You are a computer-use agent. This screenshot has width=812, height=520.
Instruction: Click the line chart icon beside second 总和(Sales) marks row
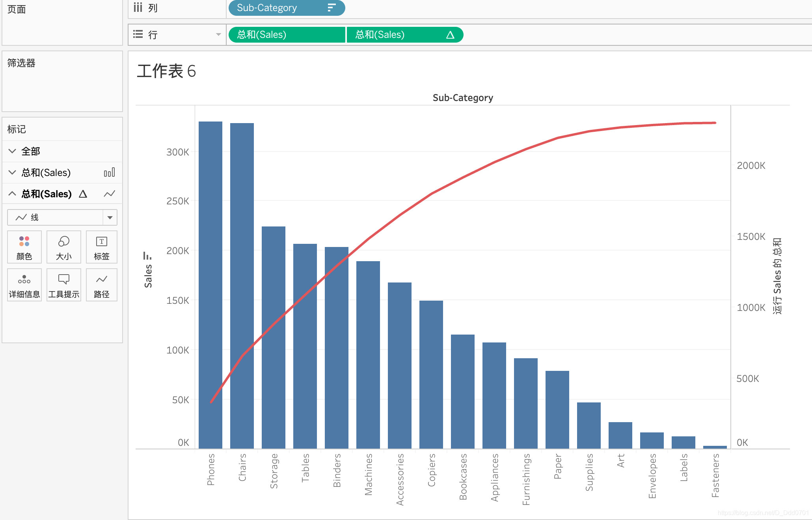(x=109, y=194)
